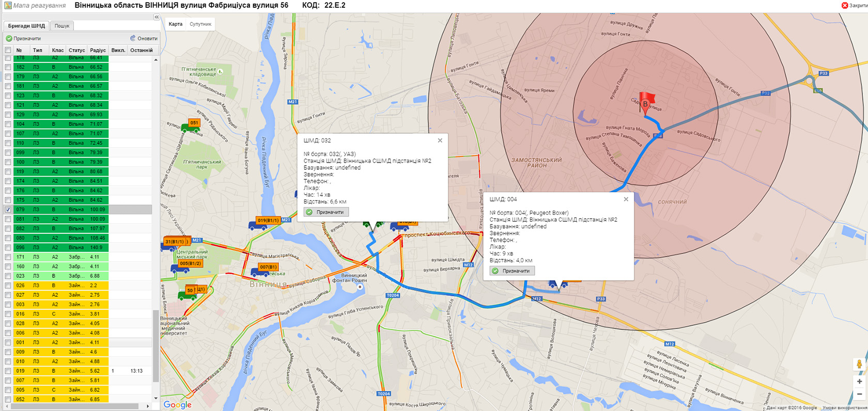868x411 pixels.
Task: Click the Мапа реагування title icon
Action: coord(8,5)
